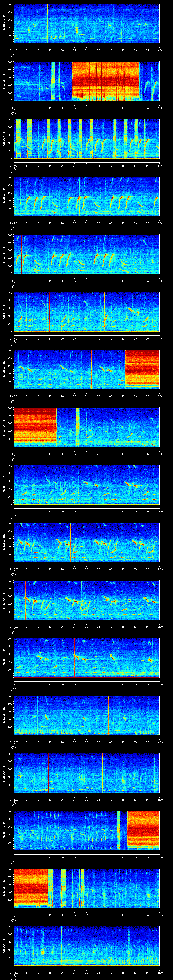Select the spectrogram panel starting at 19:06:00
This screenshot has width=173, height=980.
[x=86, y=312]
